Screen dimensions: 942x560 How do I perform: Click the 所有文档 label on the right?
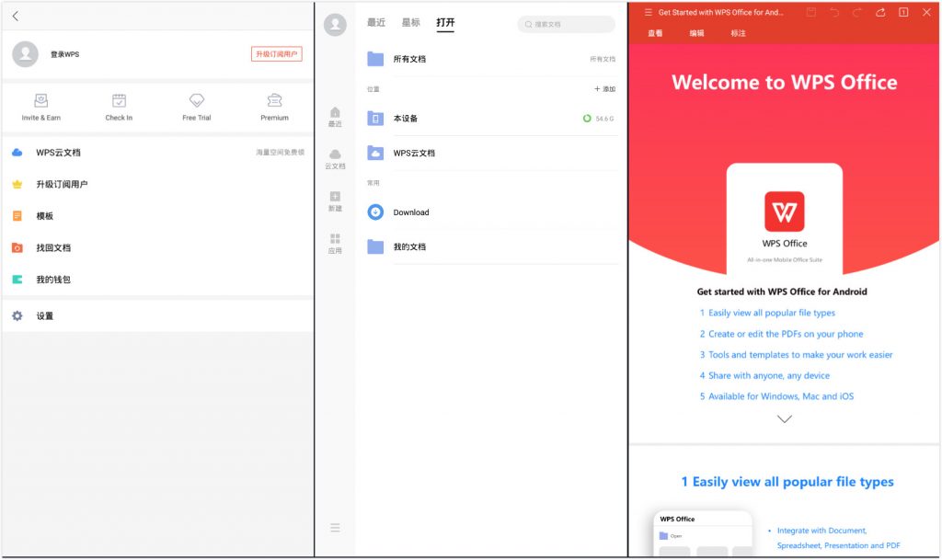[602, 59]
